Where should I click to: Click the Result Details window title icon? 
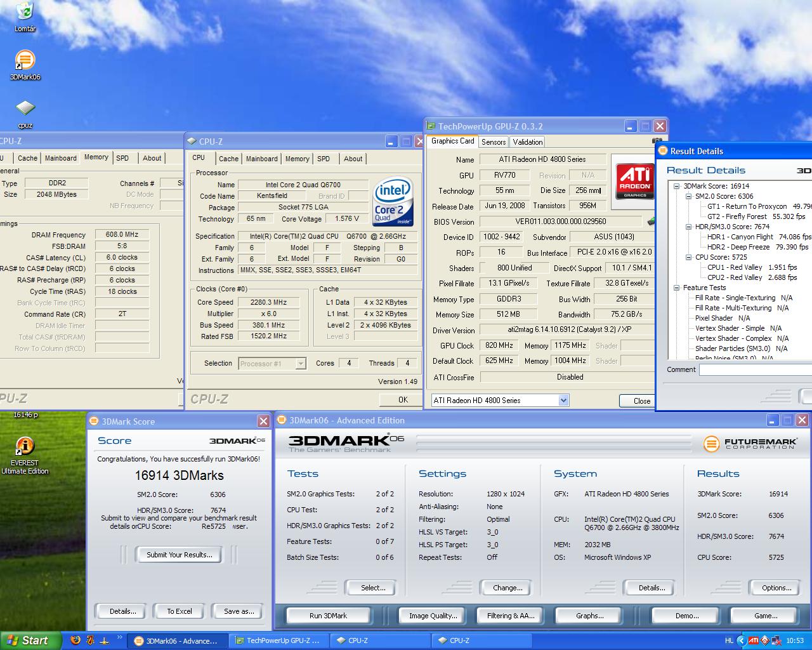point(664,151)
